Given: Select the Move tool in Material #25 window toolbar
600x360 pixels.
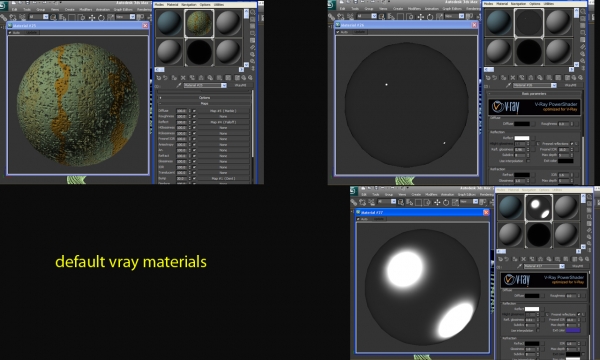Looking at the screenshot, I should tap(92, 17).
